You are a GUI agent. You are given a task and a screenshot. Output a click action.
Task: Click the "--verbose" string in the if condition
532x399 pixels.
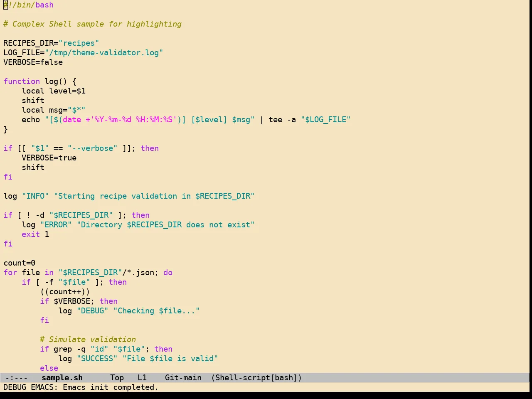click(x=92, y=148)
